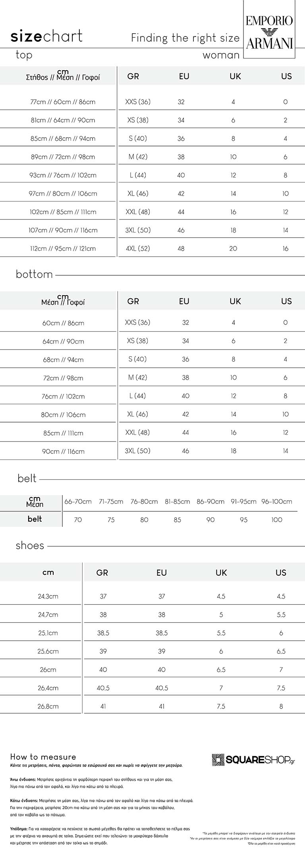The width and height of the screenshot is (305, 868).
Task: Click the 'shoes' section heading
Action: click(x=30, y=545)
